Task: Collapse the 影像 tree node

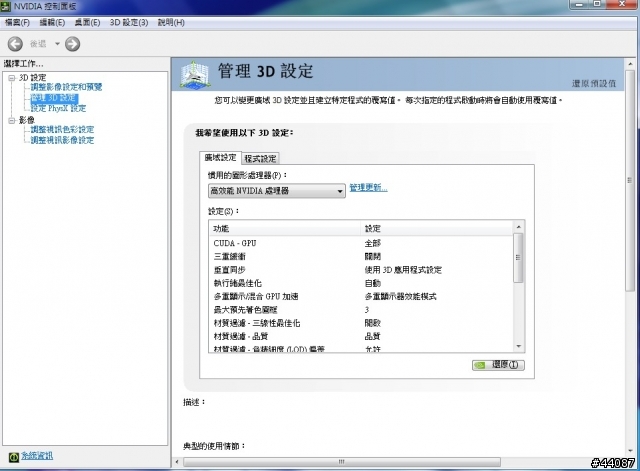Action: click(x=11, y=120)
